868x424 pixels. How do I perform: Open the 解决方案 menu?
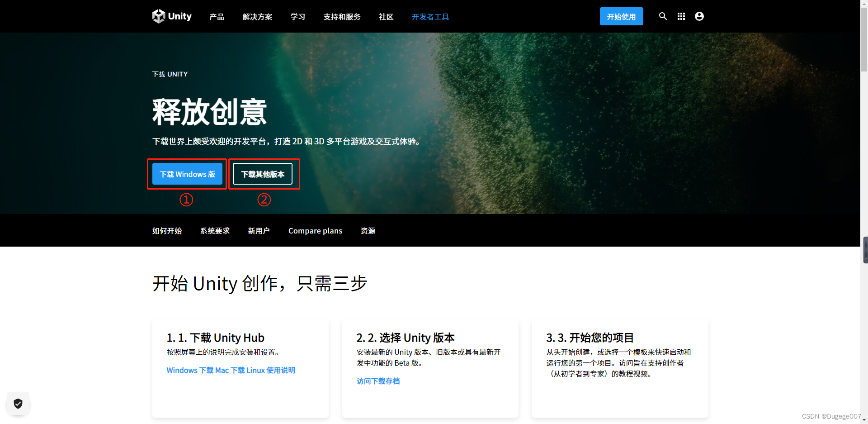257,17
